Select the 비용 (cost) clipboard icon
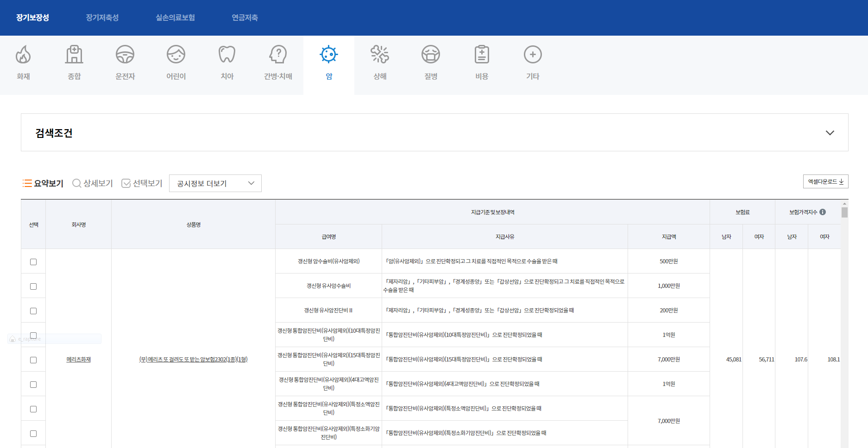This screenshot has width=868, height=448. [x=482, y=55]
